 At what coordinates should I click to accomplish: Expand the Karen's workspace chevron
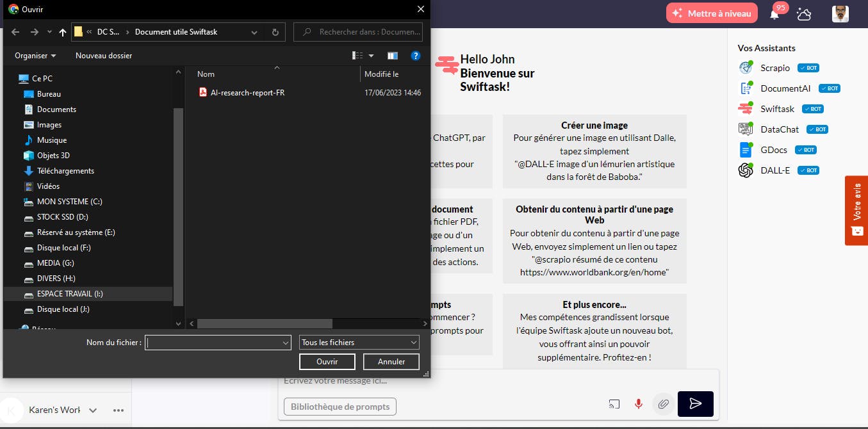93,410
